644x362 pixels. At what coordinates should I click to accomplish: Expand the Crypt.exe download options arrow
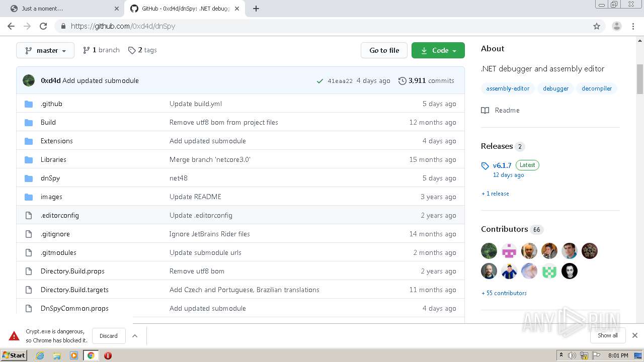pyautogui.click(x=135, y=336)
